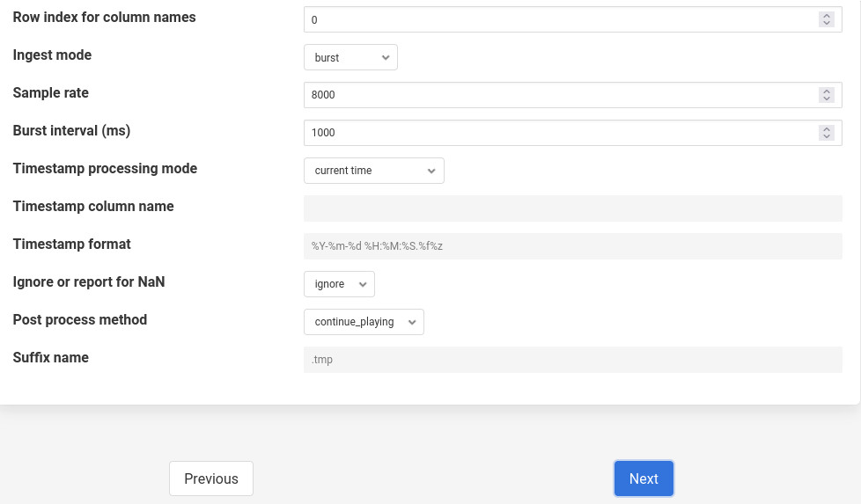
Task: Click the Timestamp format text field
Action: [572, 246]
